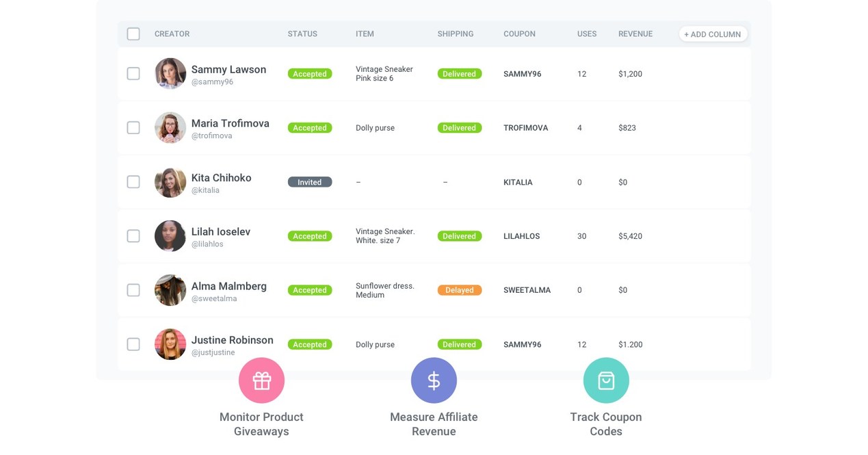Click Lilah Ioselev's Accepted status badge

coord(309,236)
